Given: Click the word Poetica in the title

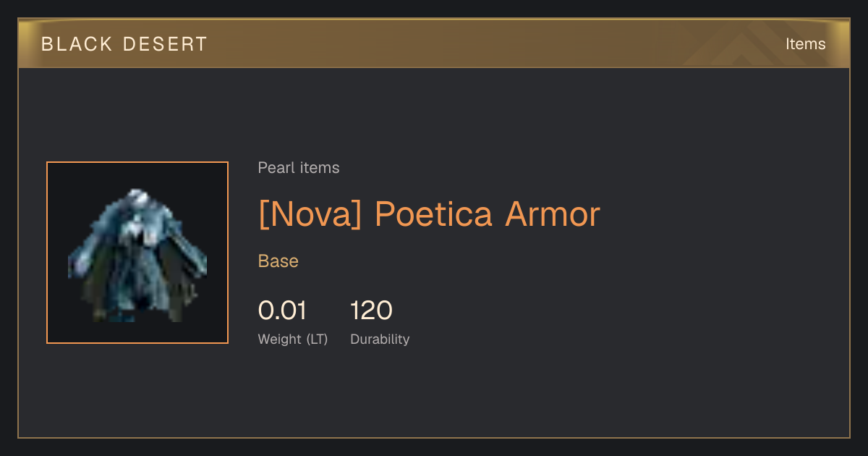Looking at the screenshot, I should [433, 214].
